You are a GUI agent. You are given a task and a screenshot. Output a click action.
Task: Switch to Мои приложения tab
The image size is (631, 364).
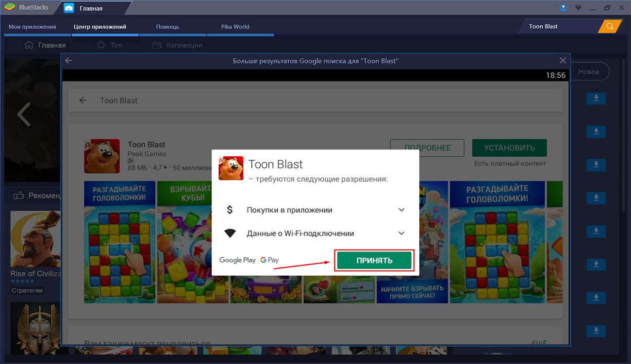point(33,27)
